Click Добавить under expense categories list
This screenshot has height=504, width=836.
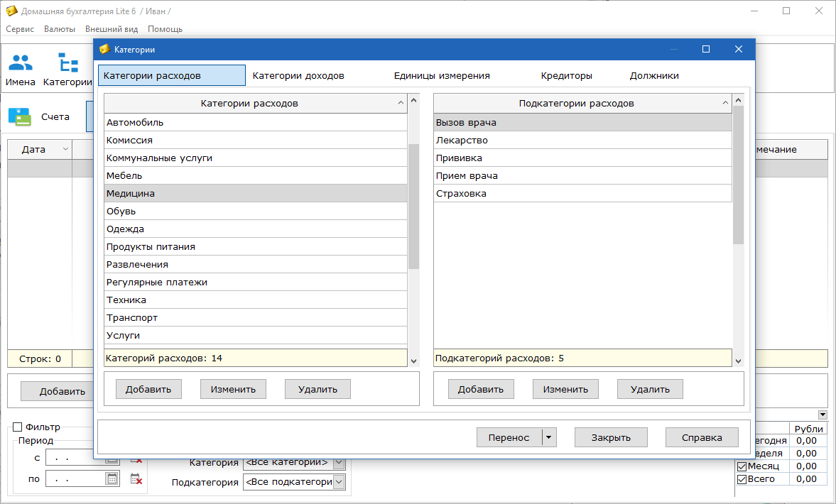[x=148, y=389]
